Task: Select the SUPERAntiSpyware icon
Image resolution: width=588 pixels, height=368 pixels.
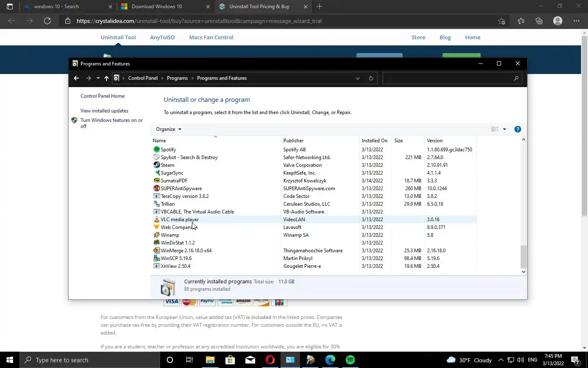Action: pyautogui.click(x=156, y=188)
